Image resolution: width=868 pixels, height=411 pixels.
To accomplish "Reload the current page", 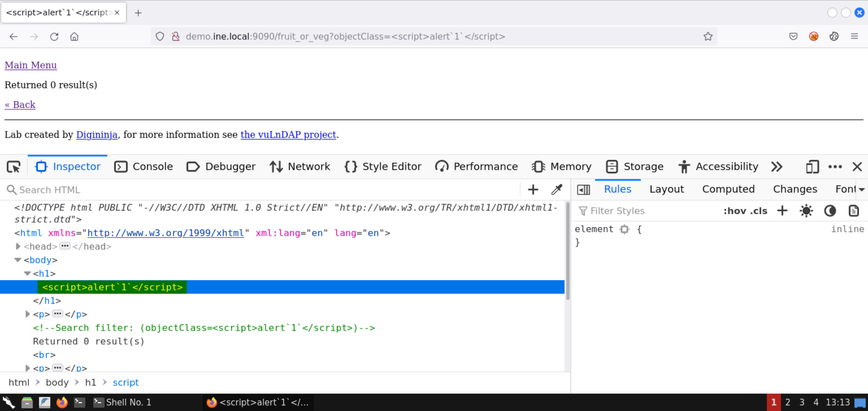I will tap(54, 37).
